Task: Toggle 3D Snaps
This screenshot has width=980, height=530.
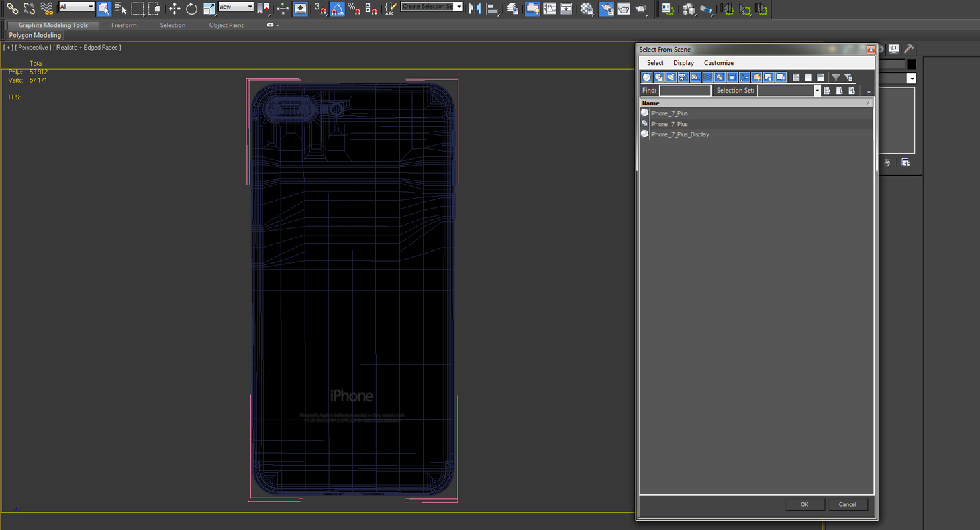Action: pyautogui.click(x=320, y=9)
